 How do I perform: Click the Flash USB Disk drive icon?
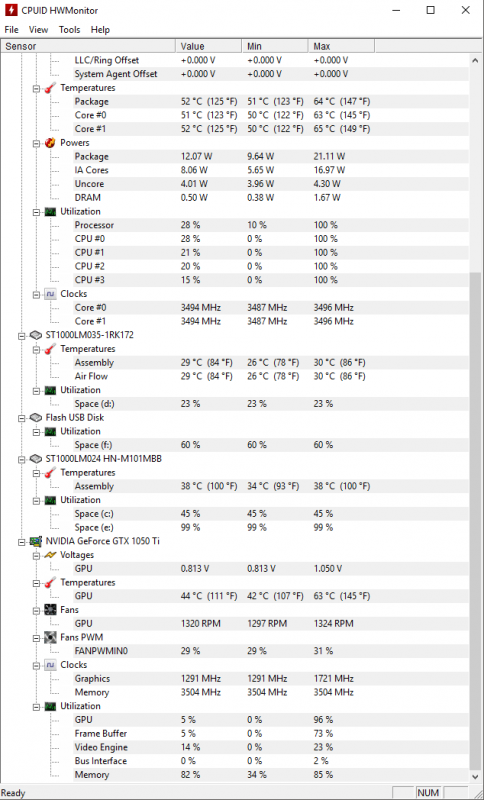tap(35, 418)
